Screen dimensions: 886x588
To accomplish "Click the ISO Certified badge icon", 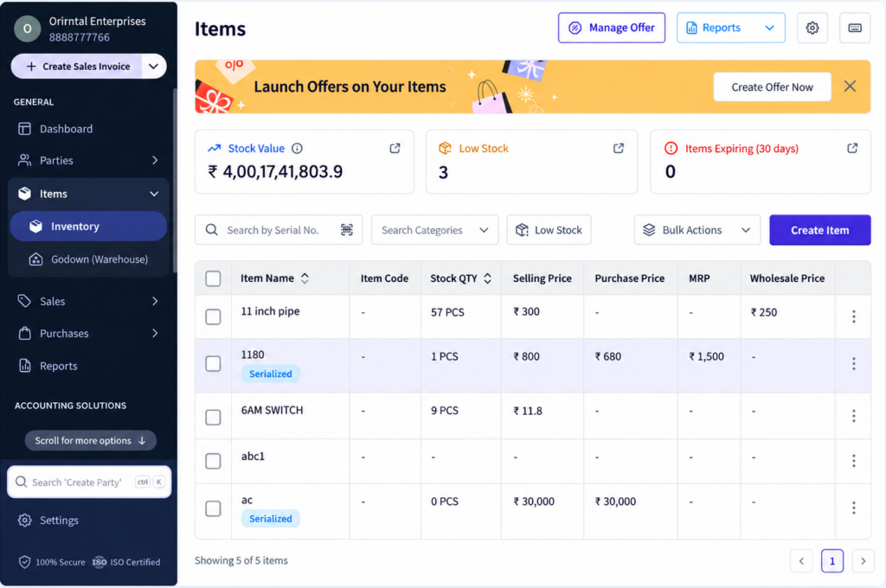I will [x=99, y=562].
